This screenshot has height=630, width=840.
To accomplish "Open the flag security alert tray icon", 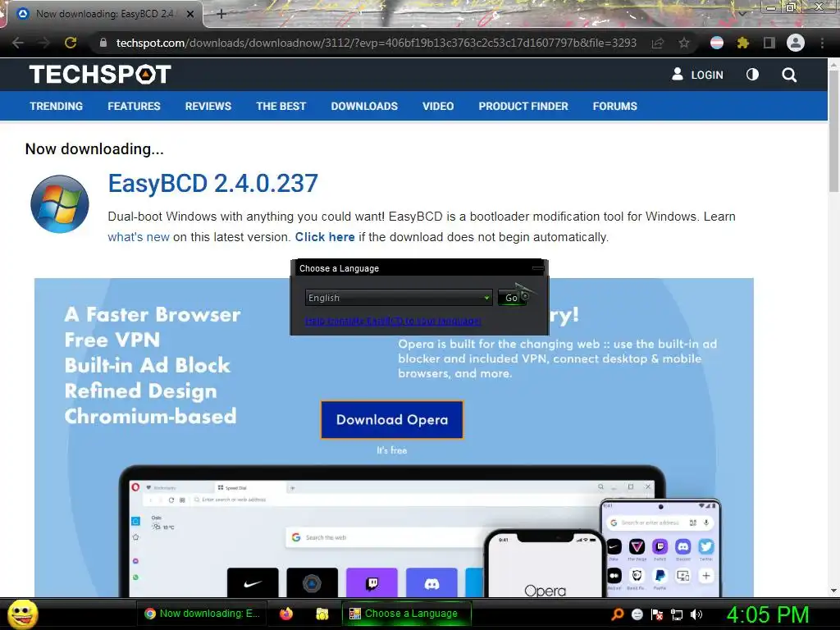I will [x=657, y=614].
